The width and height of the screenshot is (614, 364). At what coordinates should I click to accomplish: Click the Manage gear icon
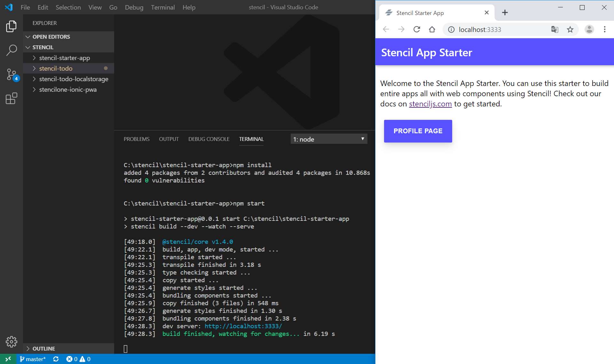11,342
